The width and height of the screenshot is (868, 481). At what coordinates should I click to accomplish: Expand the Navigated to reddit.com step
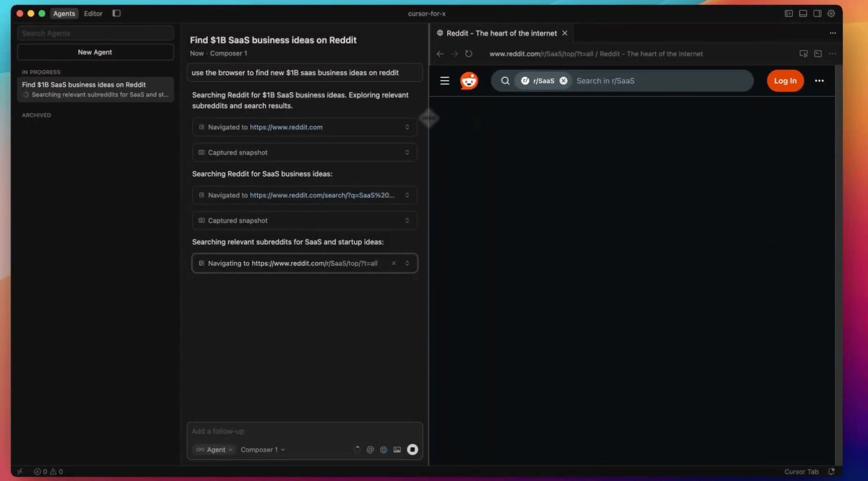coord(407,127)
